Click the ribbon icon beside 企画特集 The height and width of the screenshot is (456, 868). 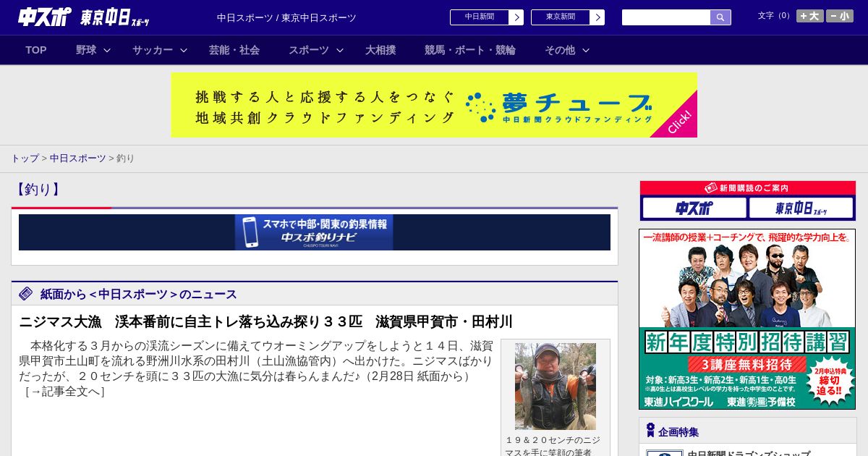point(650,431)
